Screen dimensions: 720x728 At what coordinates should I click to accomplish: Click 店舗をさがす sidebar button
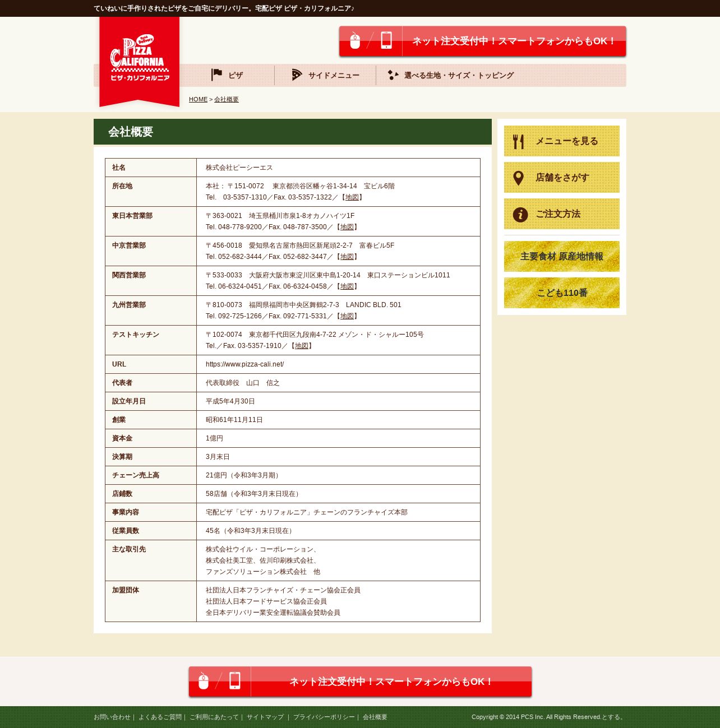562,178
